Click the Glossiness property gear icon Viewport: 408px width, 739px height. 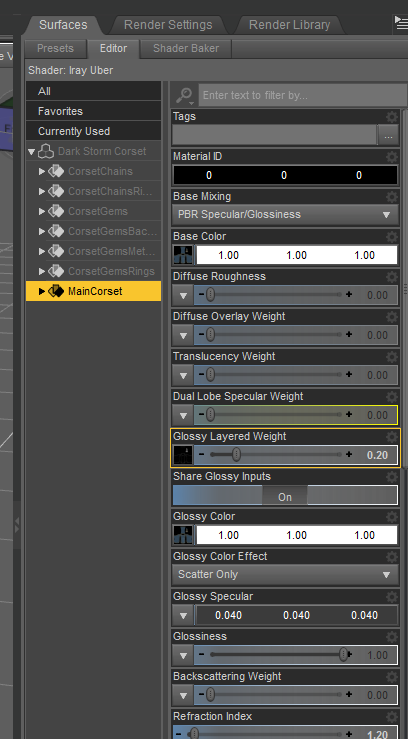pyautogui.click(x=392, y=636)
